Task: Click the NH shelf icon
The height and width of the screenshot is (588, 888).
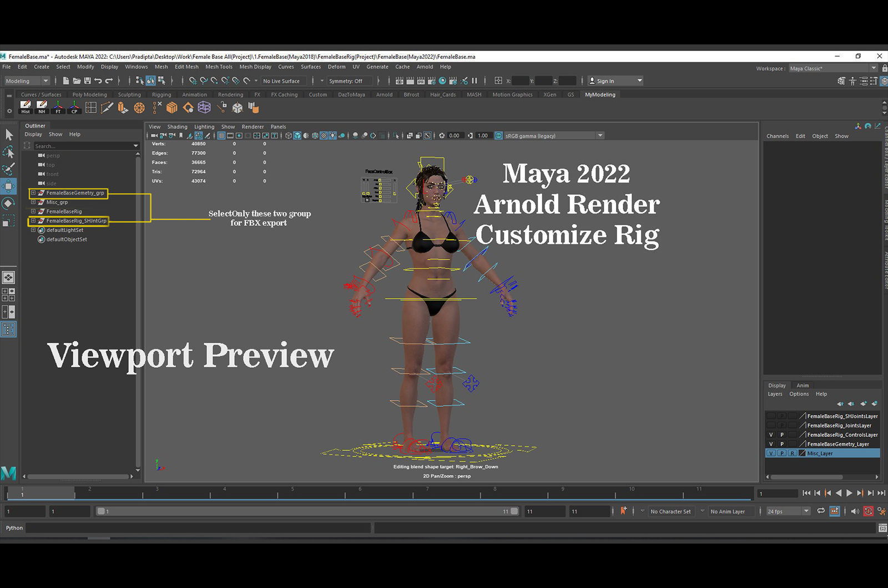Action: click(x=42, y=107)
